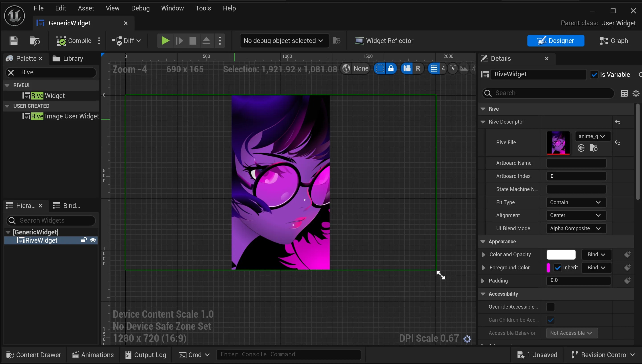642x364 pixels.
Task: Switch to Graph mode
Action: click(x=614, y=41)
